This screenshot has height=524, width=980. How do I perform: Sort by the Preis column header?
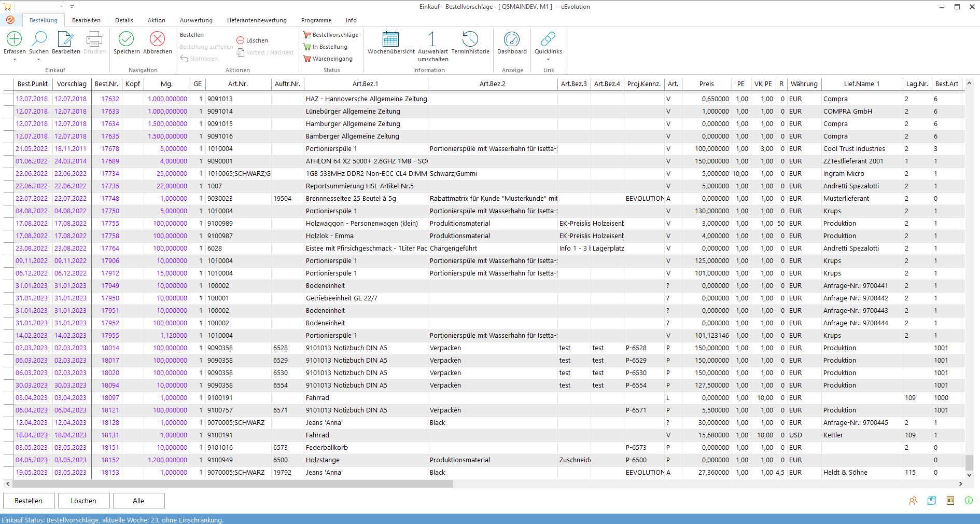[x=706, y=84]
